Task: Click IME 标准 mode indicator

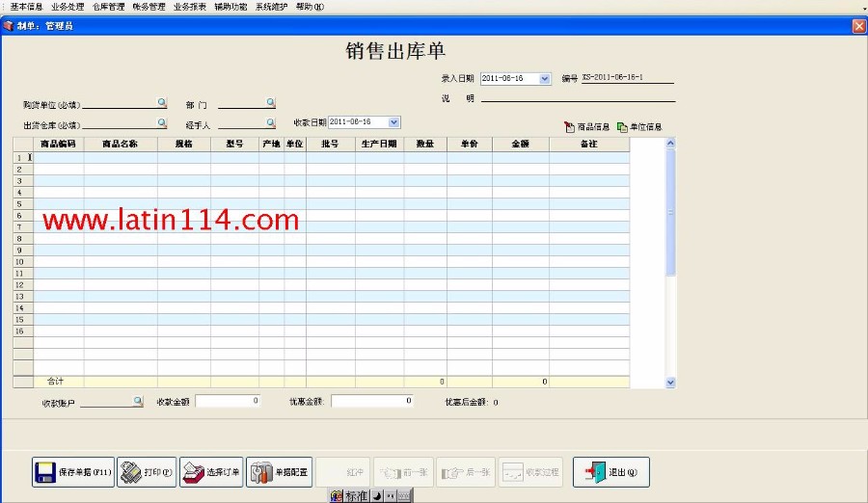Action: click(357, 496)
